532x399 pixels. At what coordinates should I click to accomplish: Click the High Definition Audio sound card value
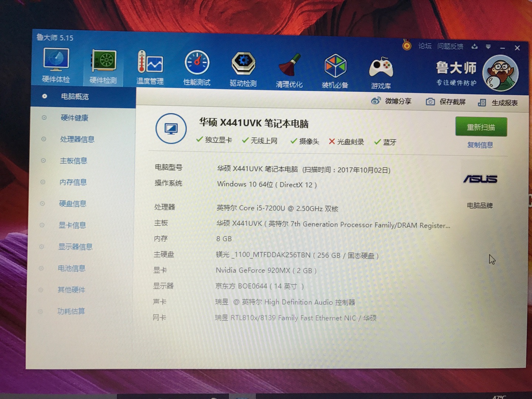pyautogui.click(x=285, y=302)
